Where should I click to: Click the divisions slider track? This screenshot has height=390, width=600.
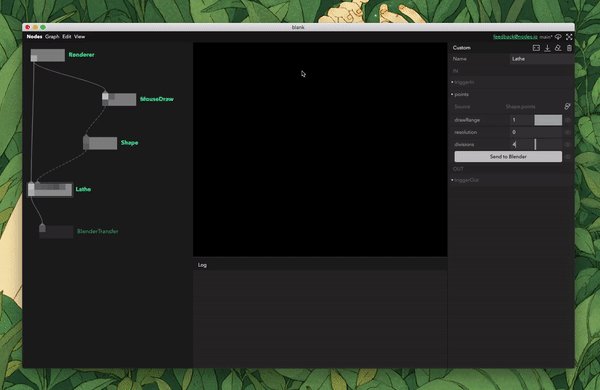(548, 145)
